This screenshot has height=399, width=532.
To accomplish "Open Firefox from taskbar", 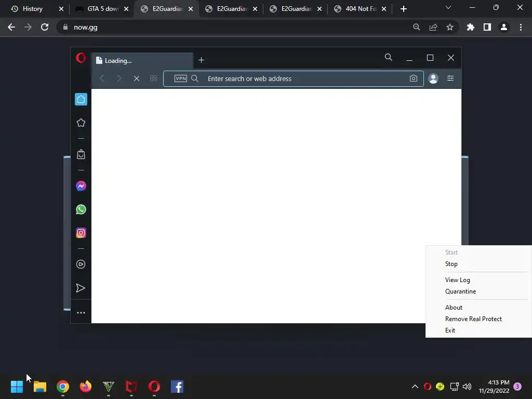I will click(86, 387).
